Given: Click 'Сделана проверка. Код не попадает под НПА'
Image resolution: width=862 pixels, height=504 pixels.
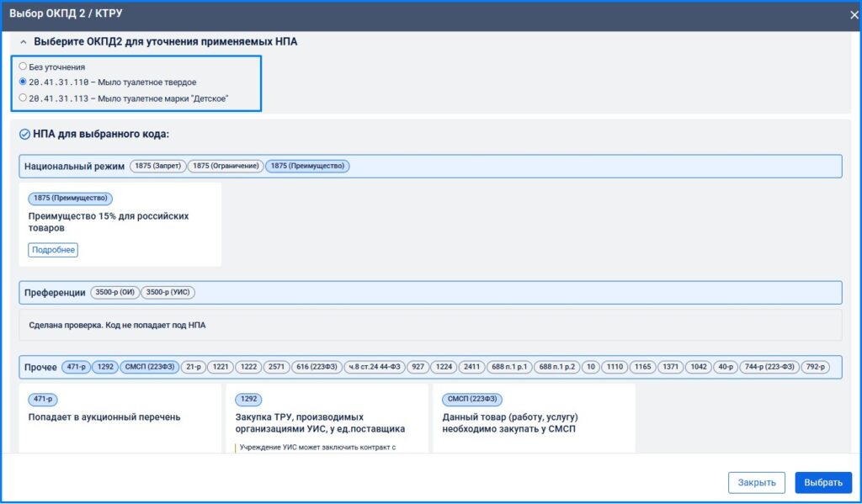Looking at the screenshot, I should point(117,326).
